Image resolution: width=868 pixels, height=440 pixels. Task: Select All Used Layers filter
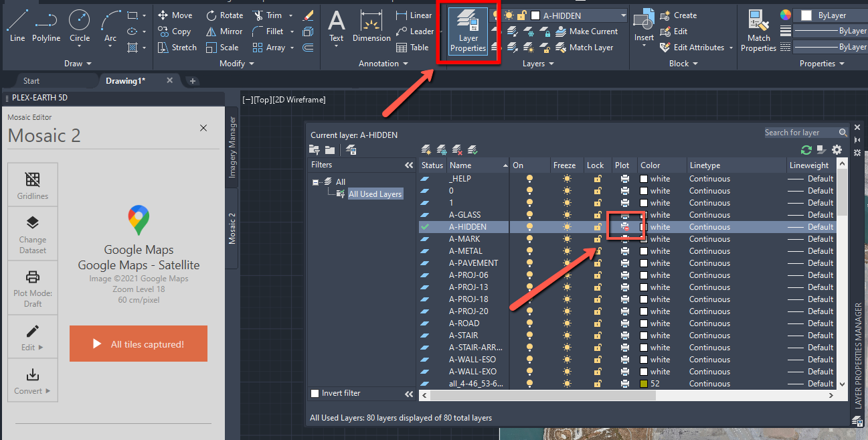click(375, 194)
